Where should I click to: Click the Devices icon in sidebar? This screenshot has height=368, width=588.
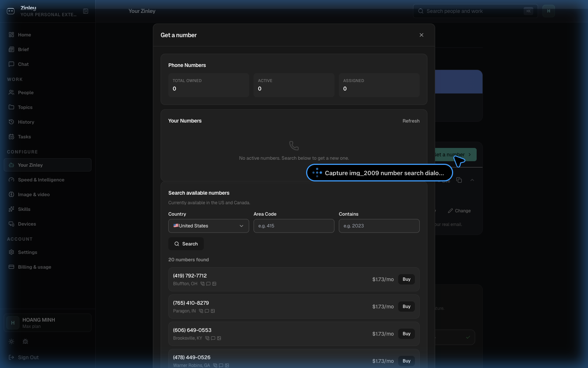pyautogui.click(x=11, y=224)
